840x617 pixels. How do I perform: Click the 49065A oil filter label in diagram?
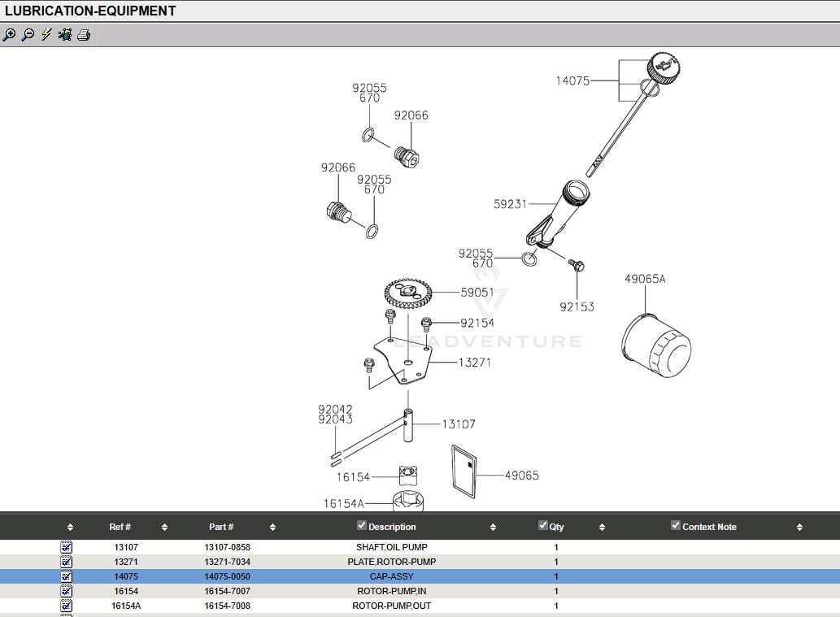pyautogui.click(x=644, y=279)
